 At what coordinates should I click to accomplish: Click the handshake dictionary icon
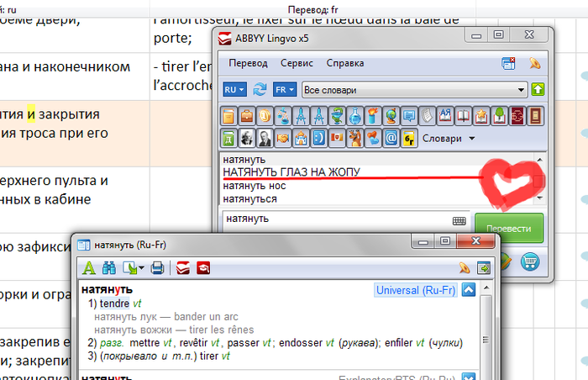pyautogui.click(x=283, y=139)
